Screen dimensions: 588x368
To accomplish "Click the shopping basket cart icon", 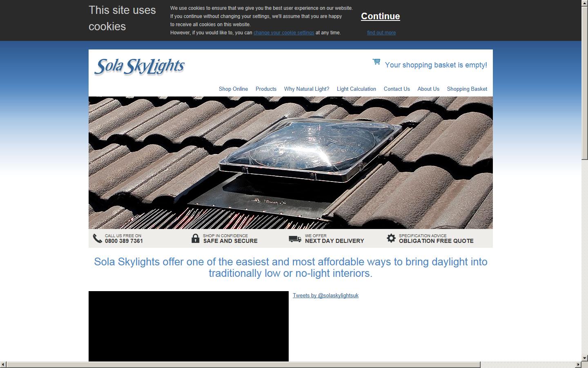I will coord(376,62).
